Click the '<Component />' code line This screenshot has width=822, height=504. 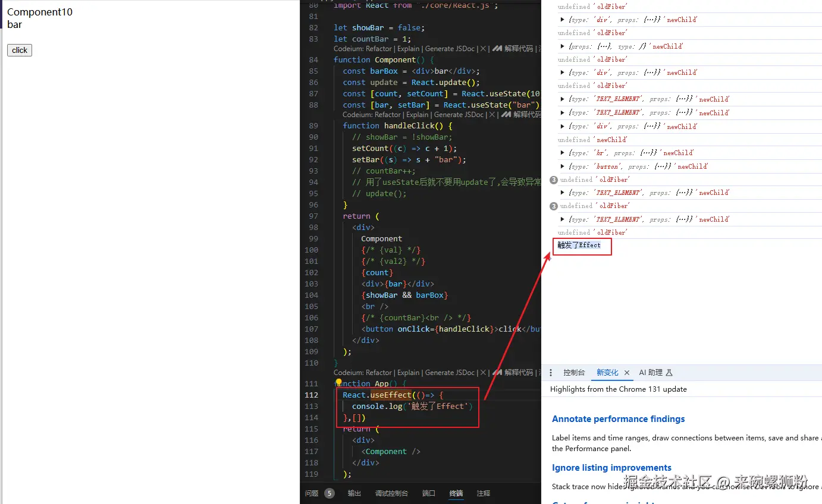(x=391, y=452)
